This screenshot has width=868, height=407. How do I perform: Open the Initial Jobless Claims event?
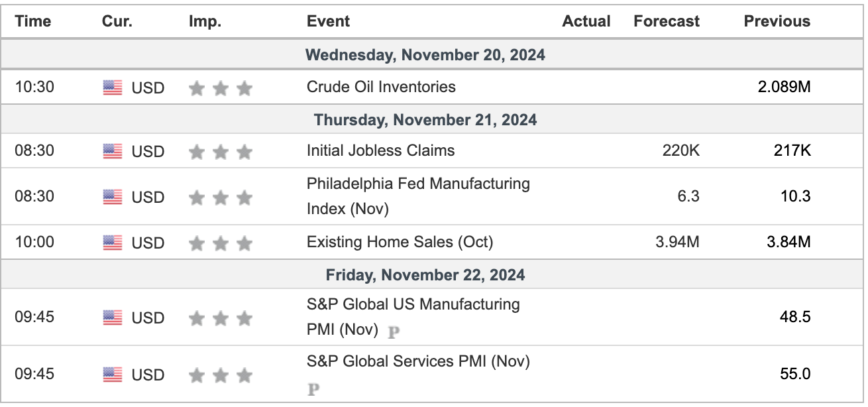(x=380, y=150)
